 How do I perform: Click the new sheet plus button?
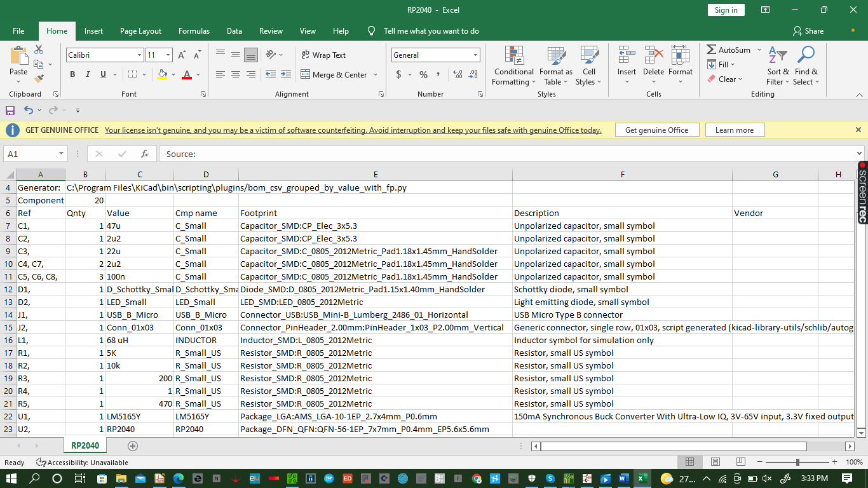click(x=133, y=445)
